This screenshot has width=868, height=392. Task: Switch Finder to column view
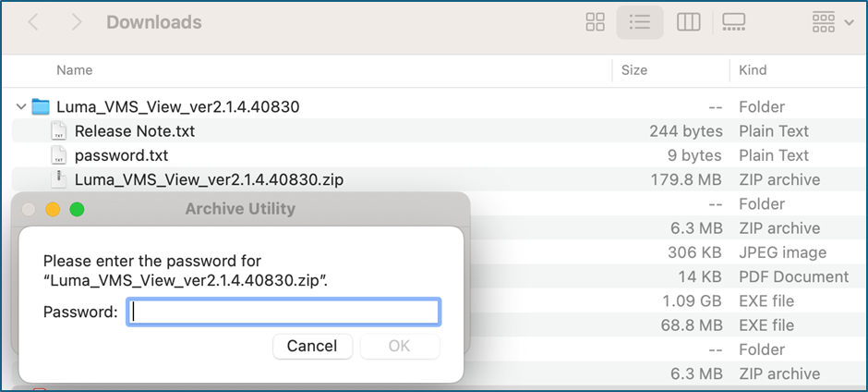pos(688,22)
